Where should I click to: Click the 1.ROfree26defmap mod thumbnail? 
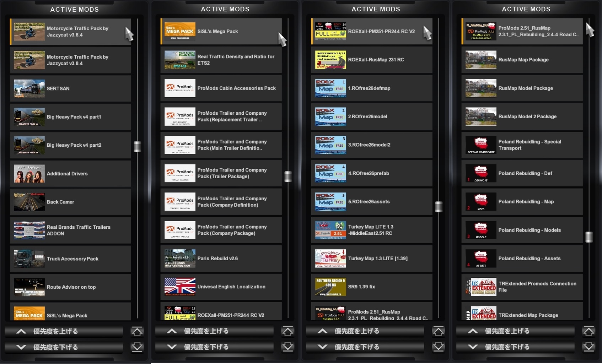coord(330,88)
